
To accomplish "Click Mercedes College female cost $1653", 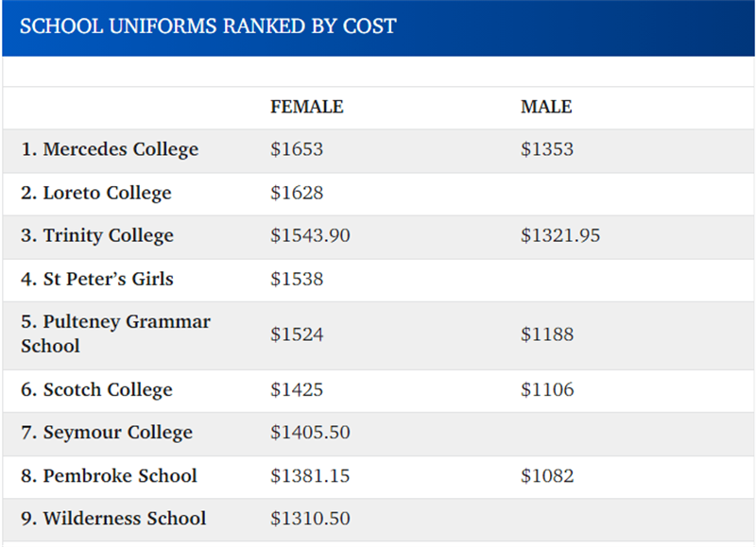I will click(x=297, y=149).
